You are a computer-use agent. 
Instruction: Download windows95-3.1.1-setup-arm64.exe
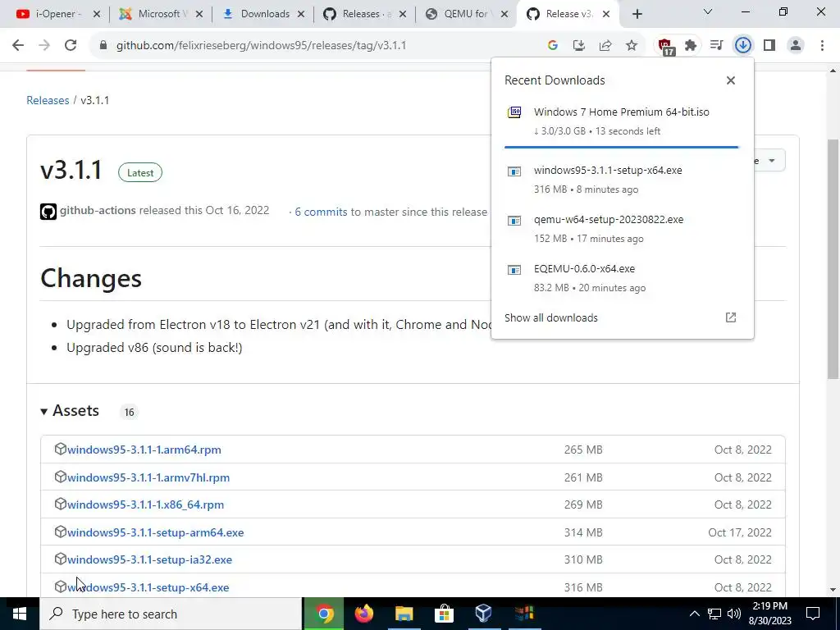pos(155,532)
